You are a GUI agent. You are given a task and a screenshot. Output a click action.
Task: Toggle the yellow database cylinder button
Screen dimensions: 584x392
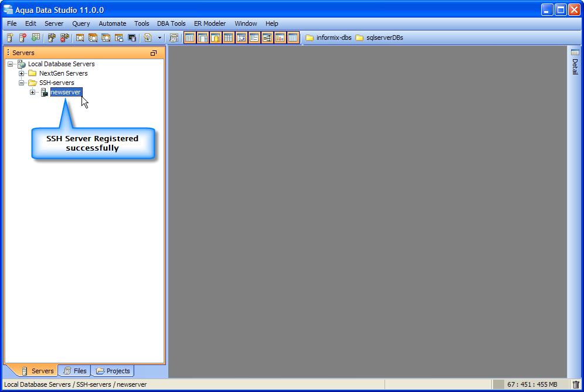pyautogui.click(x=216, y=38)
